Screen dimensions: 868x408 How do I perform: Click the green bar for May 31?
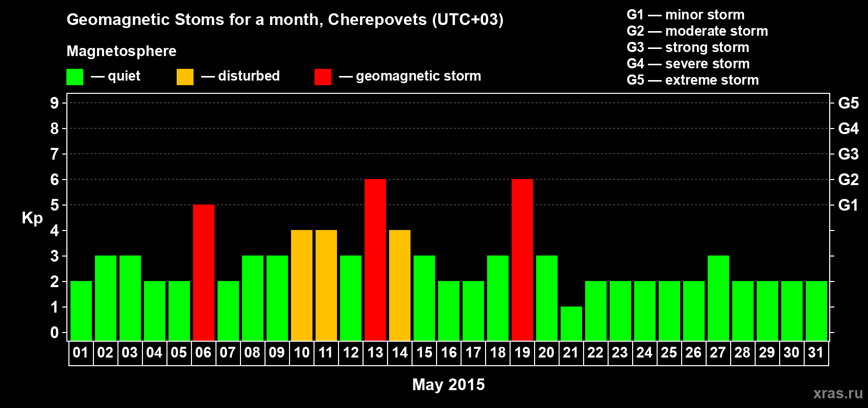(x=816, y=311)
